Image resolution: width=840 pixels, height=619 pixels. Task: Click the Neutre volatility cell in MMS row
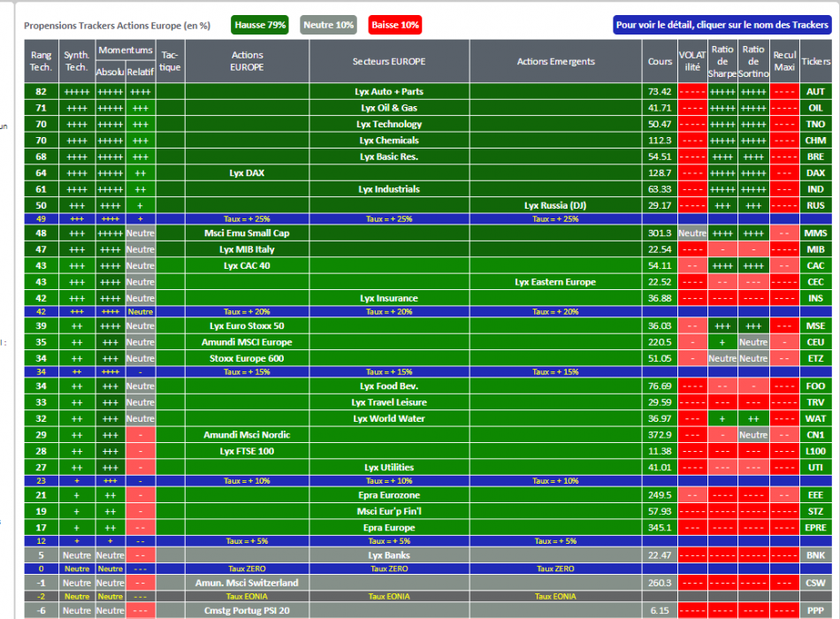coord(692,233)
